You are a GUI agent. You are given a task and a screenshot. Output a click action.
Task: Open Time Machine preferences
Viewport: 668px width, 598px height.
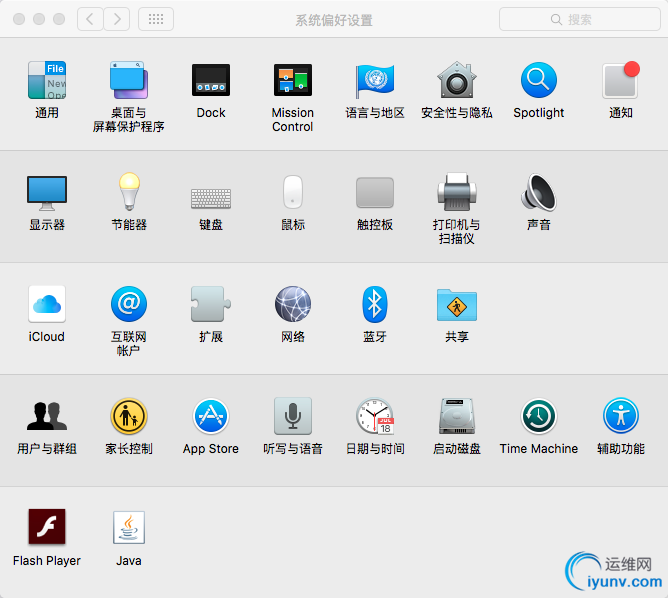pyautogui.click(x=539, y=416)
